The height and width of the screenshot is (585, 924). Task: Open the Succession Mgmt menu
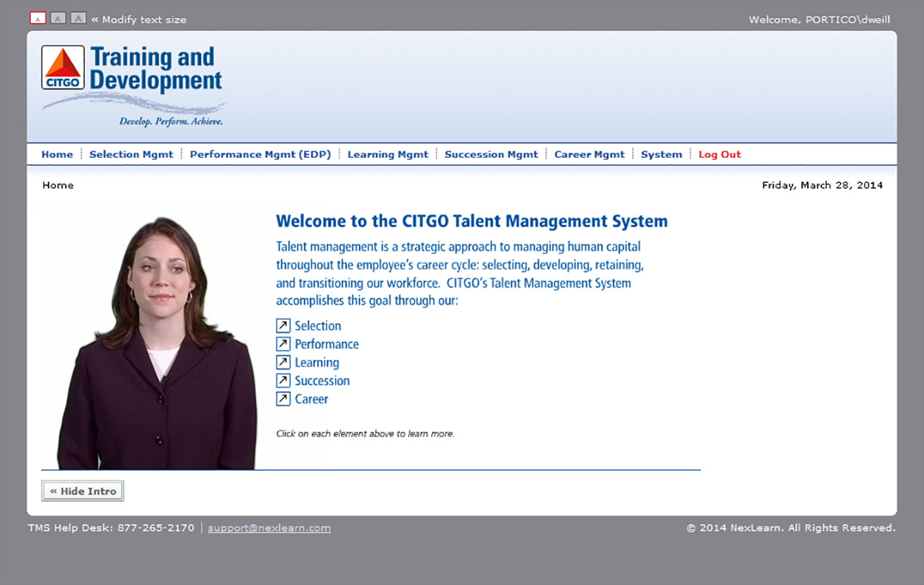pyautogui.click(x=491, y=154)
